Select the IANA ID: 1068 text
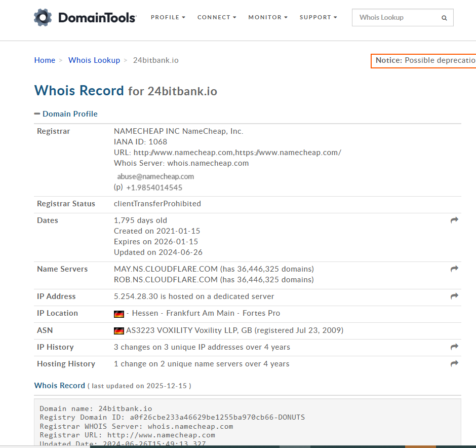This screenshot has height=448, width=476. pyautogui.click(x=140, y=142)
